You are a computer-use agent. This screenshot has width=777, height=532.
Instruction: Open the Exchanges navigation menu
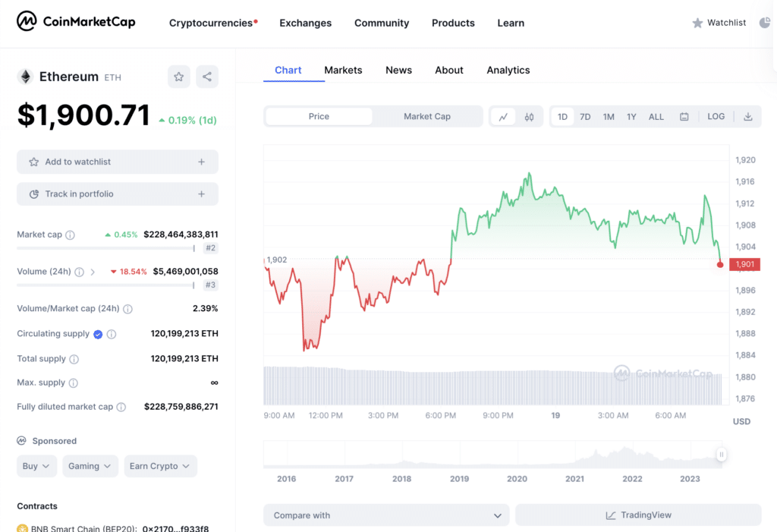305,23
